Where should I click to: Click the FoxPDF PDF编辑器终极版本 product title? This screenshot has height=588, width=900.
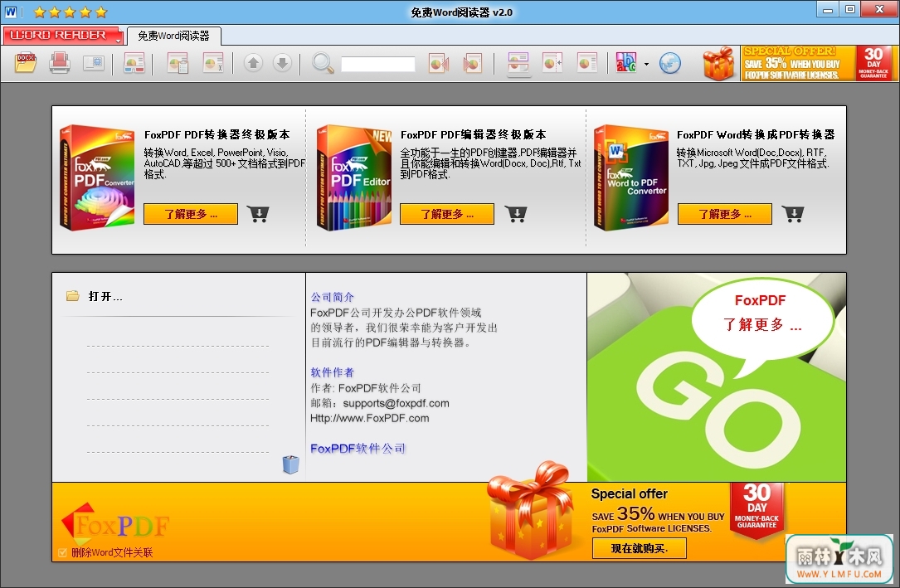pos(474,135)
